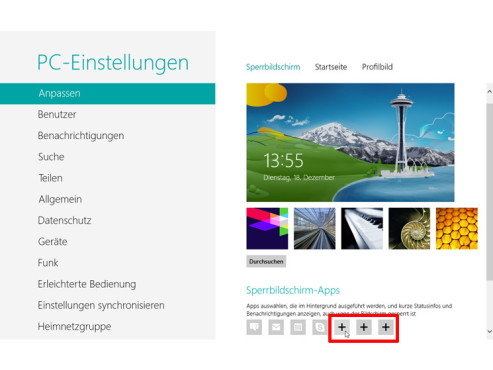
Task: Click the Durchsuchen button
Action: pos(266,262)
